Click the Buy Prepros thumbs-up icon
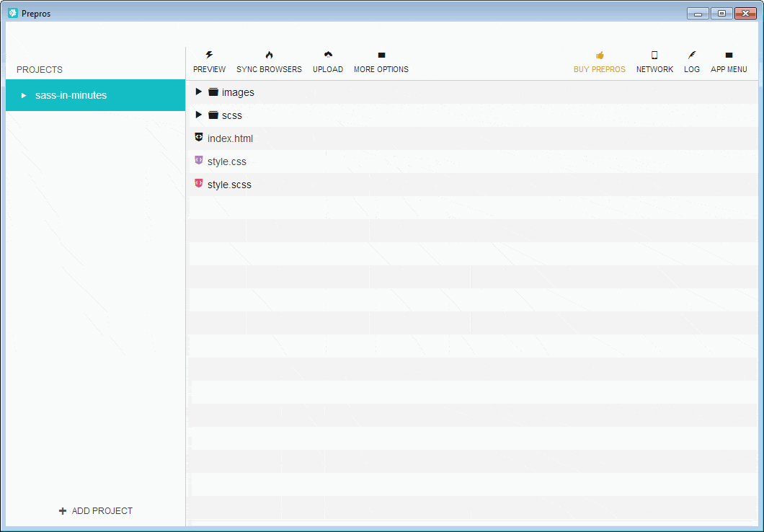 600,55
